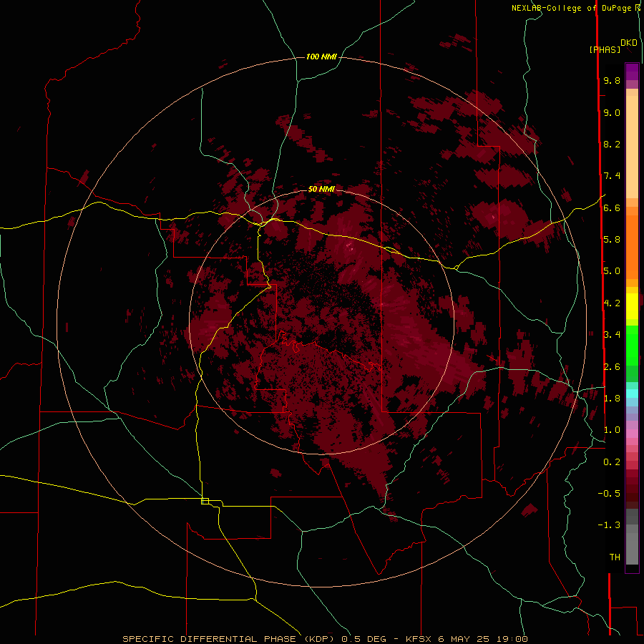Click the 50 NMI range ring label

(321, 189)
